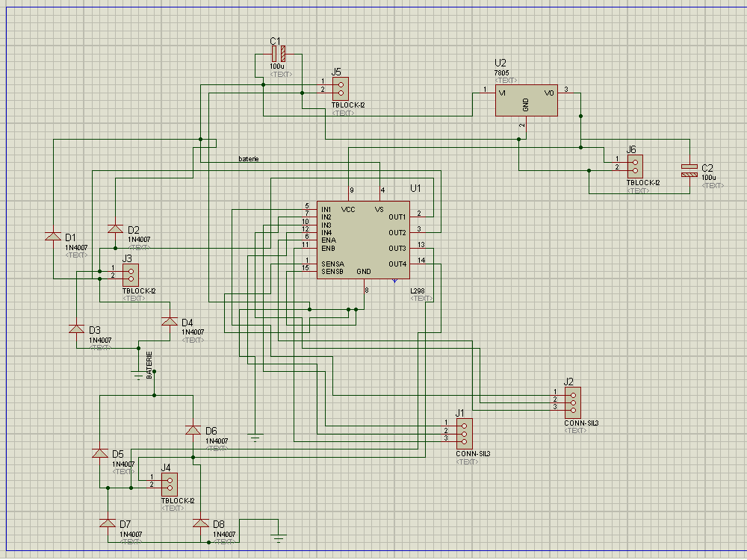Select the J4 terminal block symbol
This screenshot has width=747, height=560.
[x=170, y=485]
